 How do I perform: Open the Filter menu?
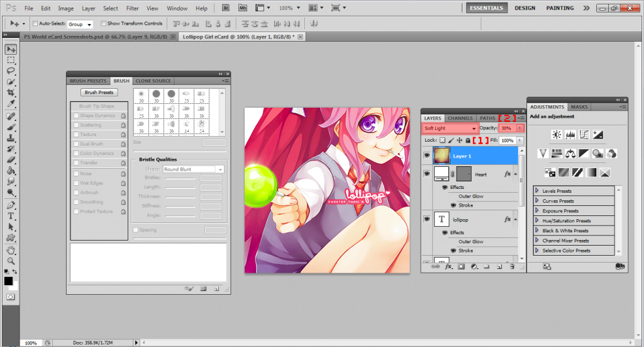coord(132,8)
